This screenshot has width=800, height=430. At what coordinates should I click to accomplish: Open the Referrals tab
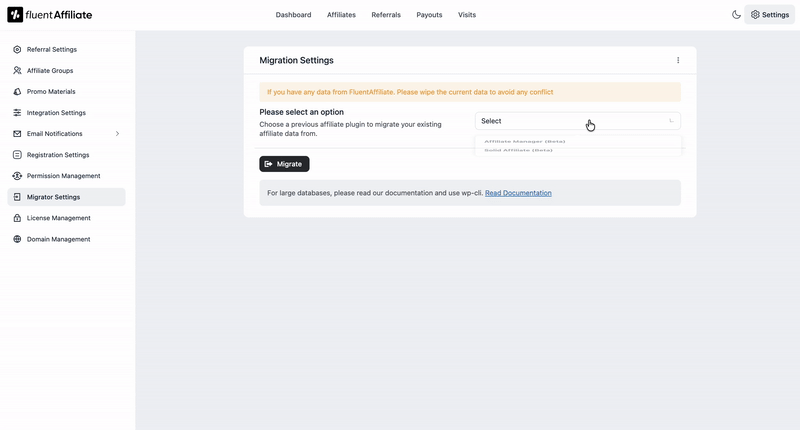386,15
